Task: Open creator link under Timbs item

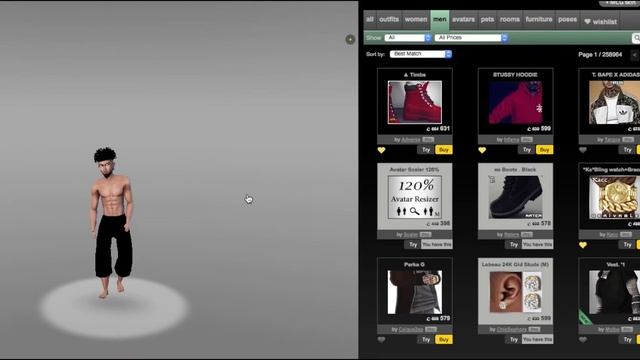Action: click(x=411, y=140)
